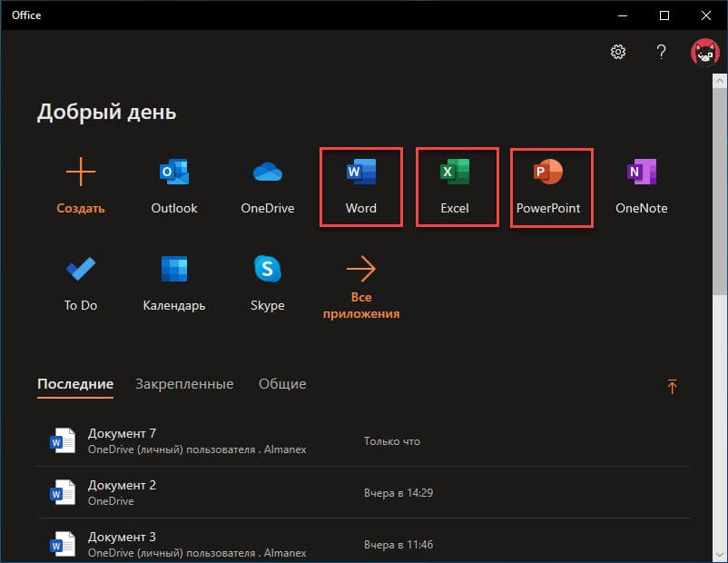Click the orange upload arrow icon
The height and width of the screenshot is (563, 728).
click(672, 387)
